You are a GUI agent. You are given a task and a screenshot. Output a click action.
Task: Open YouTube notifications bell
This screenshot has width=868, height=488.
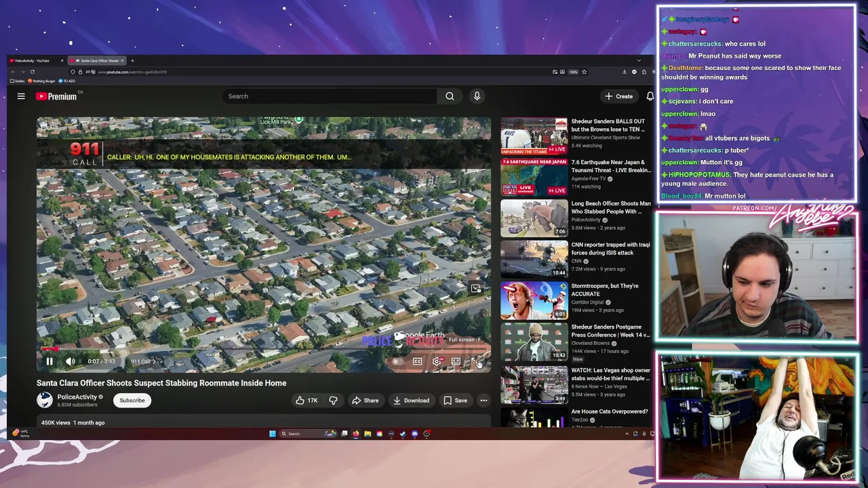tap(650, 96)
